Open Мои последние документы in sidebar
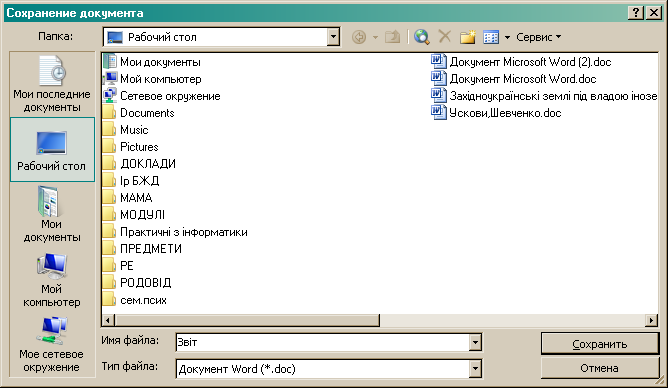This screenshot has height=388, width=668. (52, 84)
